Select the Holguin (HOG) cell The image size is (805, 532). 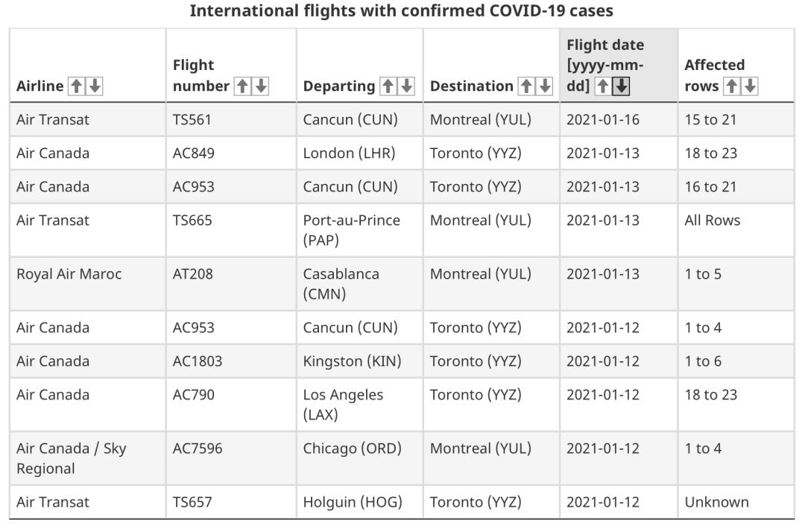point(360,501)
